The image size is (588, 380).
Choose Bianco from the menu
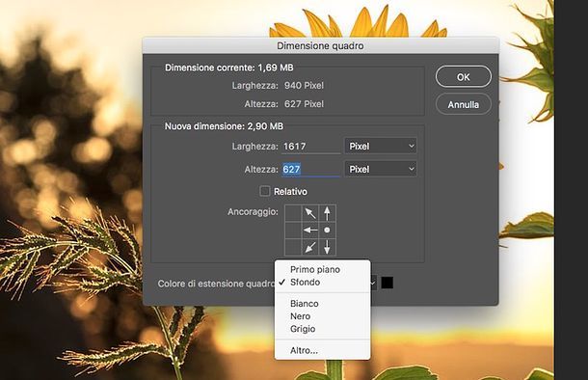[x=323, y=304]
